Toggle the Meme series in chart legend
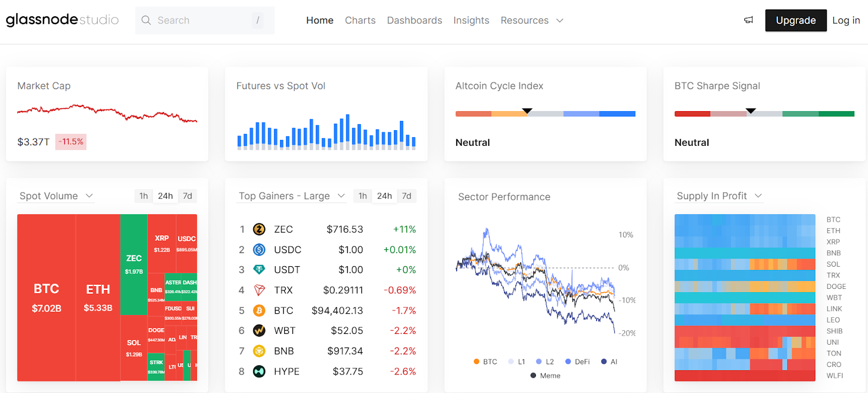Viewport: 868px width, 393px height. 545,376
